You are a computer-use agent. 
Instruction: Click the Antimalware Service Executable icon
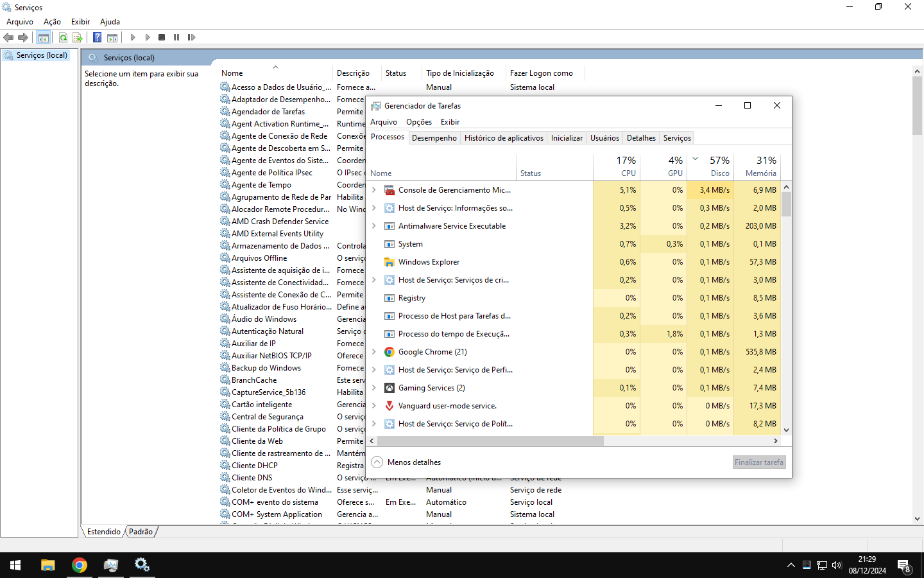(x=389, y=226)
